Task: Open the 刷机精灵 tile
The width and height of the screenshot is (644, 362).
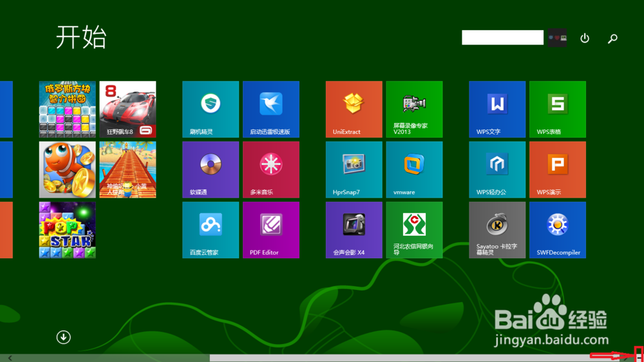Action: click(211, 110)
